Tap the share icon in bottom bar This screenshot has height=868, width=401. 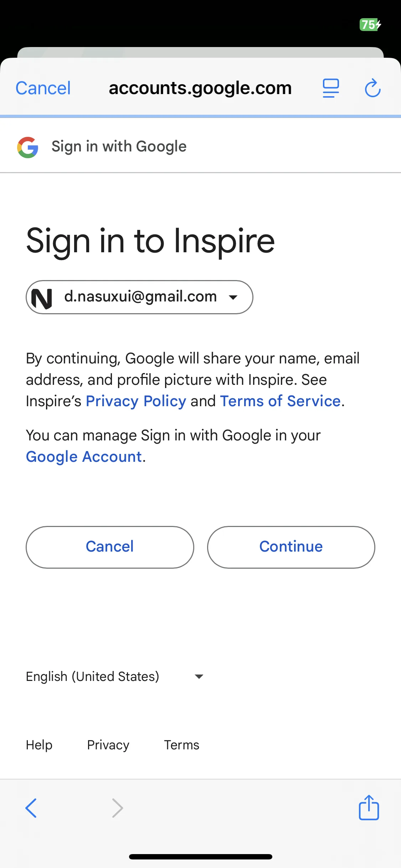369,807
